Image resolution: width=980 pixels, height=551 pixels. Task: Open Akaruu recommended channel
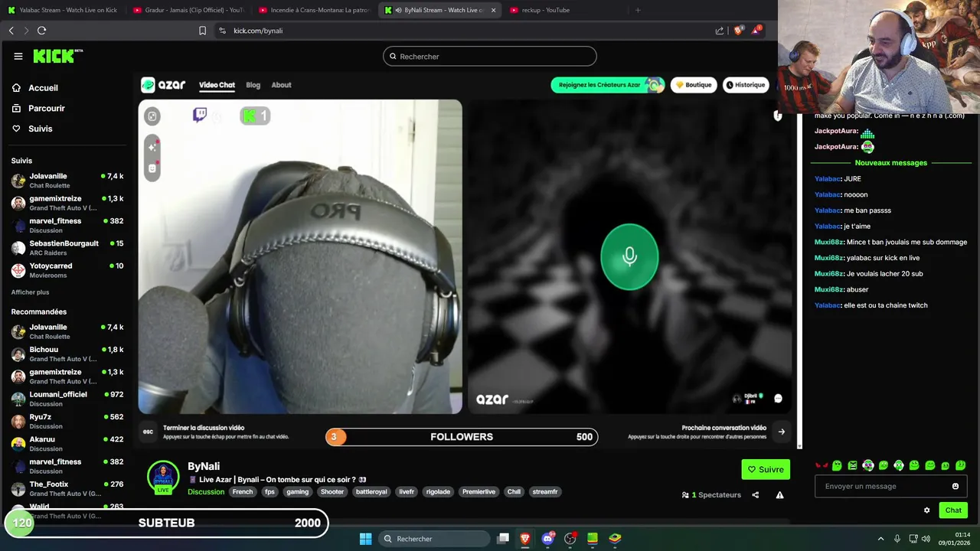tap(67, 444)
